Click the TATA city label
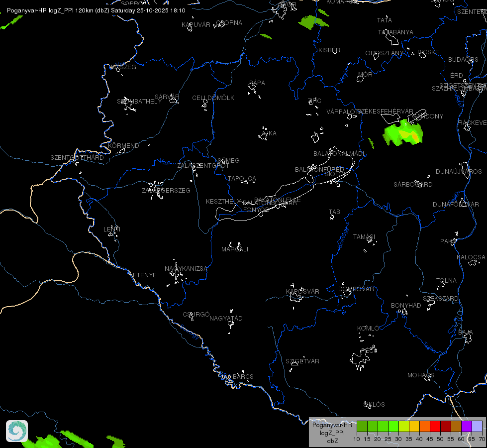 (385, 20)
